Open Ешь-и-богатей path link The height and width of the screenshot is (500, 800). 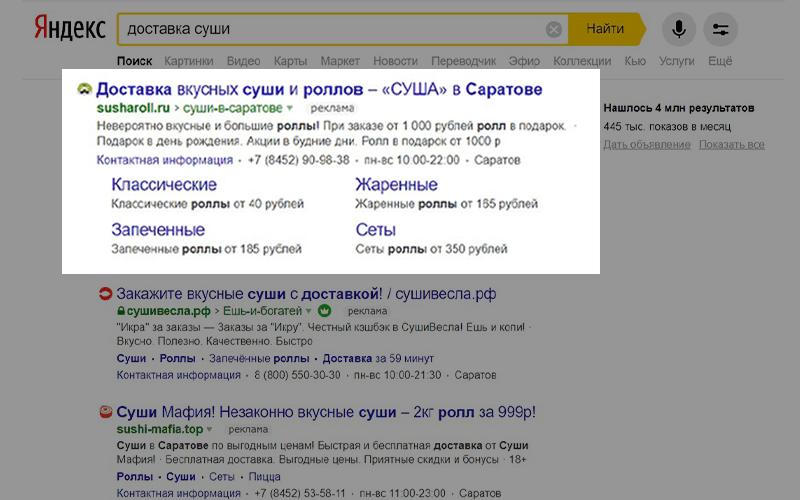[x=262, y=311]
